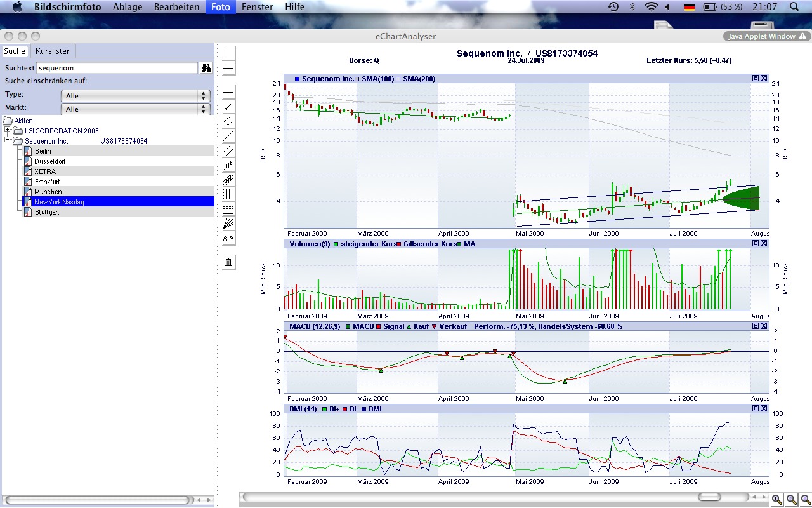812x508 pixels.
Task: Open the Fenster menu
Action: pos(257,7)
